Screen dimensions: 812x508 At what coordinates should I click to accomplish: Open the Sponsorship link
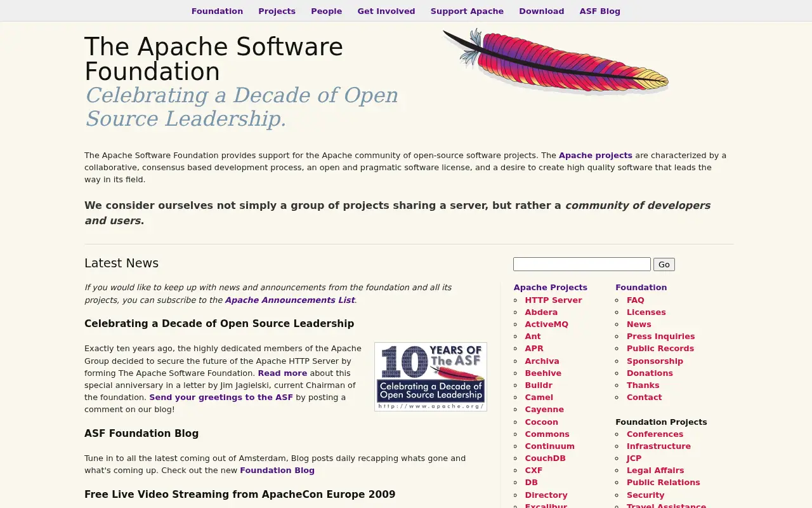click(x=655, y=361)
